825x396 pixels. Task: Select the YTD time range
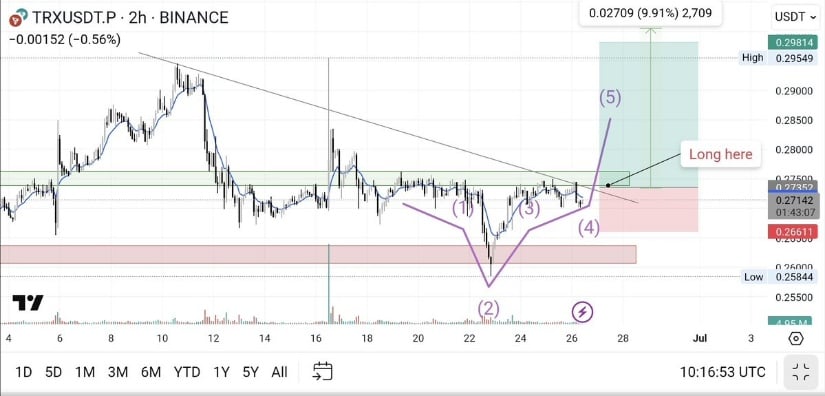pos(187,372)
